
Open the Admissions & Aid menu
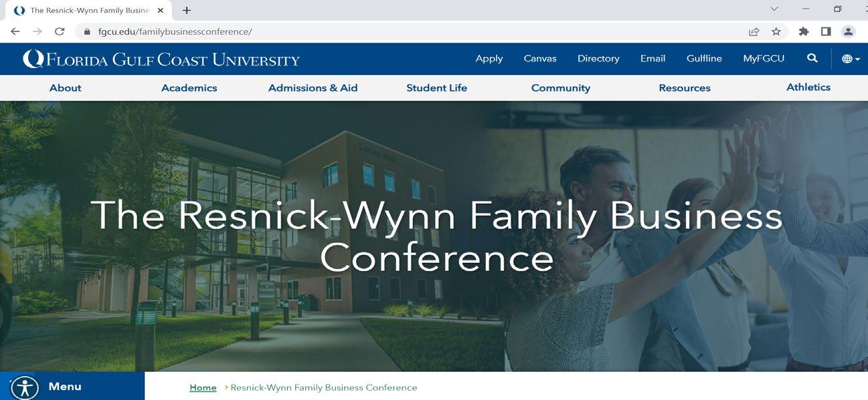pyautogui.click(x=313, y=88)
